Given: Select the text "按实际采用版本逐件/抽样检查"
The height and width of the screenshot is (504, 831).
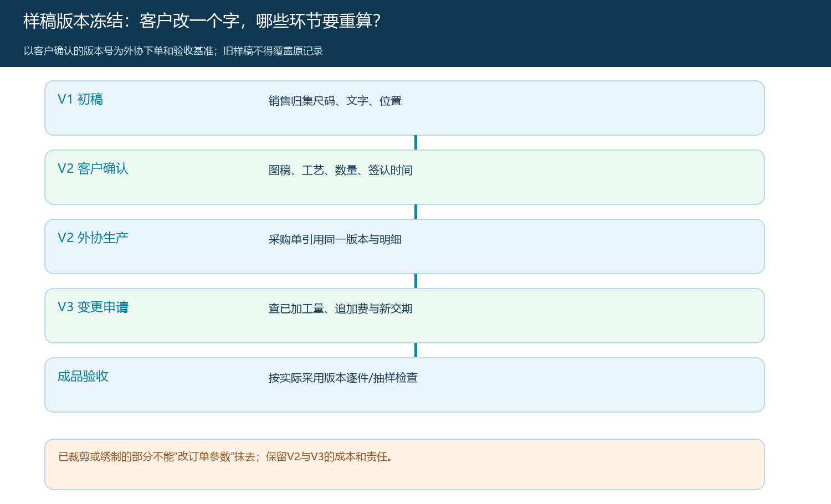Looking at the screenshot, I should click(x=343, y=378).
